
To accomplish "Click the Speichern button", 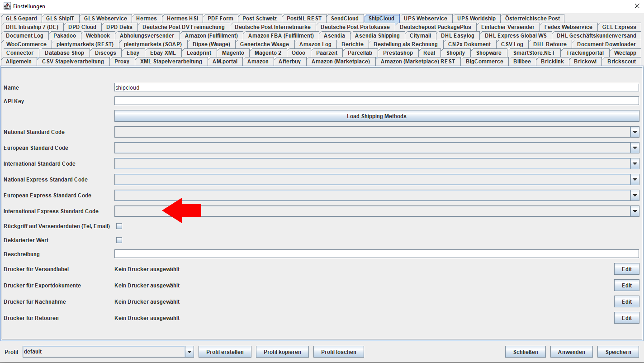I will point(618,352).
